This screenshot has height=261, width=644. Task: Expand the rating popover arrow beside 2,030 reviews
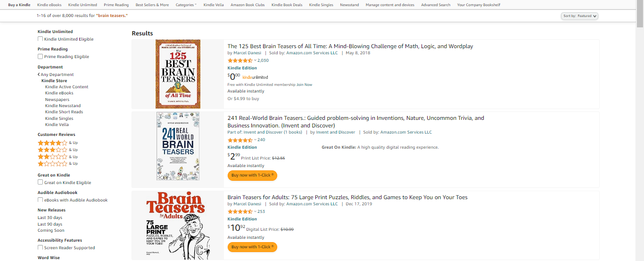point(255,60)
